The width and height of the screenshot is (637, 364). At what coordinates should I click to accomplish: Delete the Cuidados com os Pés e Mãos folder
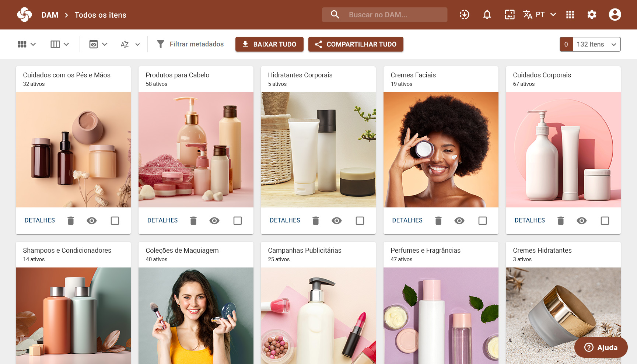click(x=71, y=221)
